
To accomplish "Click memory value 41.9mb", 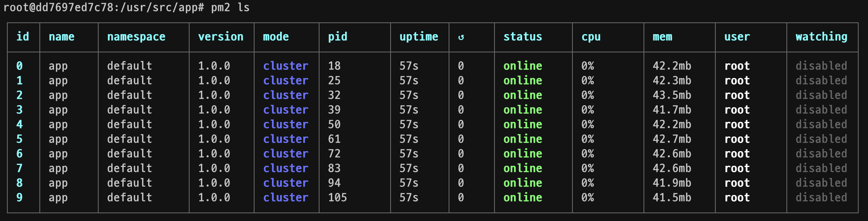I will coord(672,183).
